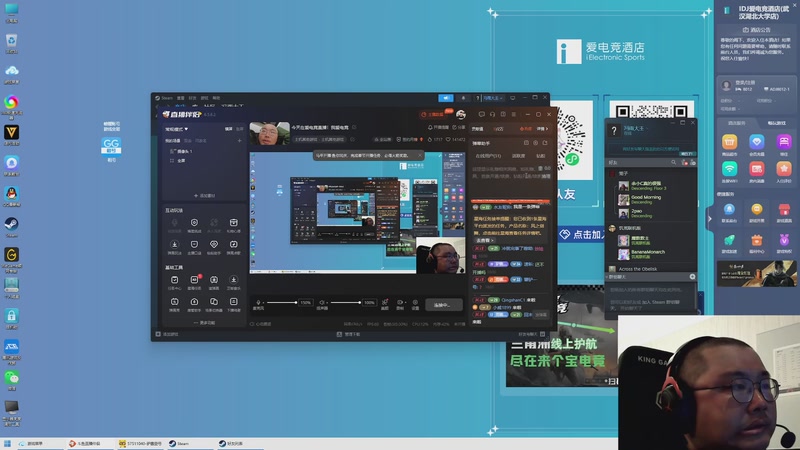Image resolution: width=800 pixels, height=450 pixels.
Task: Open the orange star review icon in hotel sidebar
Action: pyautogui.click(x=784, y=169)
